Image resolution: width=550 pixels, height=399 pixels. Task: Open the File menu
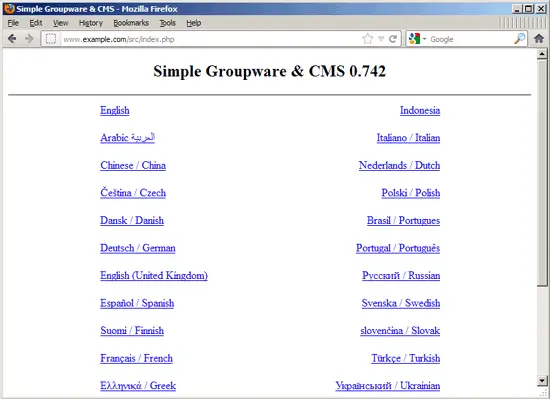13,23
